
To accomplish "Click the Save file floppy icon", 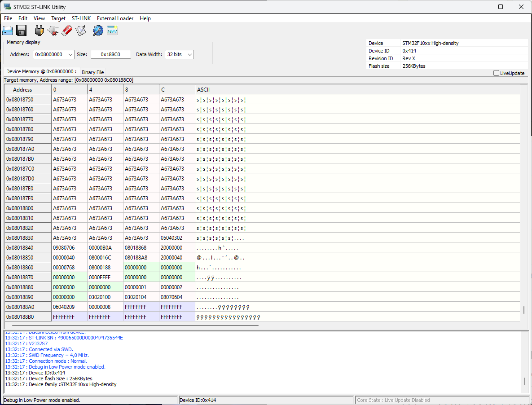I will pyautogui.click(x=22, y=31).
